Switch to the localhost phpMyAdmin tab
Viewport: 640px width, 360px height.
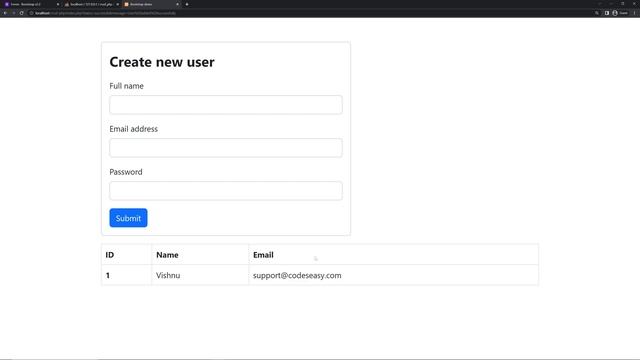[x=91, y=4]
